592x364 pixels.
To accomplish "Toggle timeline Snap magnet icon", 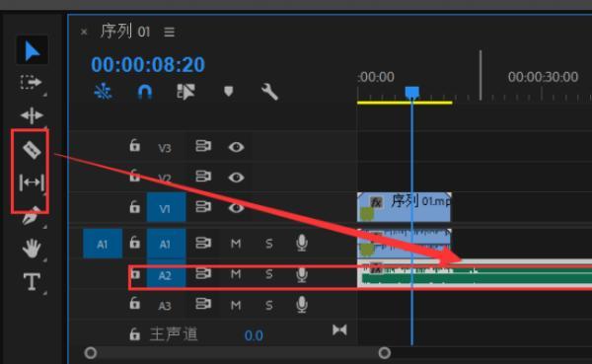I will (145, 92).
